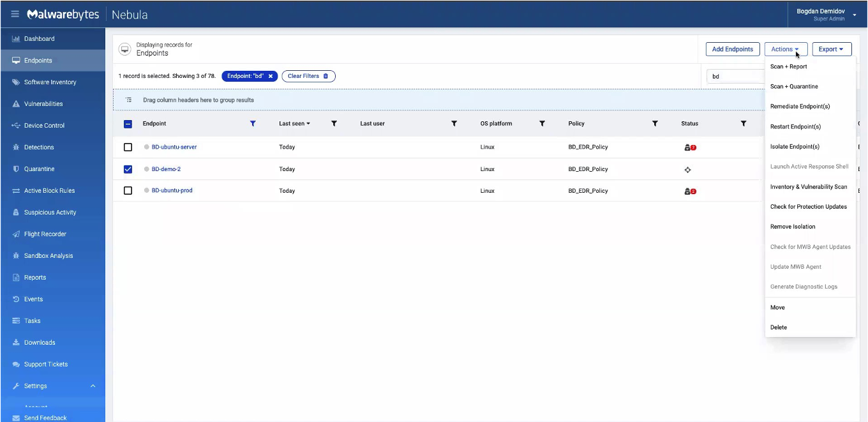Screen dimensions: 868x422
Task: Open the Last seen column filter icon
Action: click(x=334, y=124)
